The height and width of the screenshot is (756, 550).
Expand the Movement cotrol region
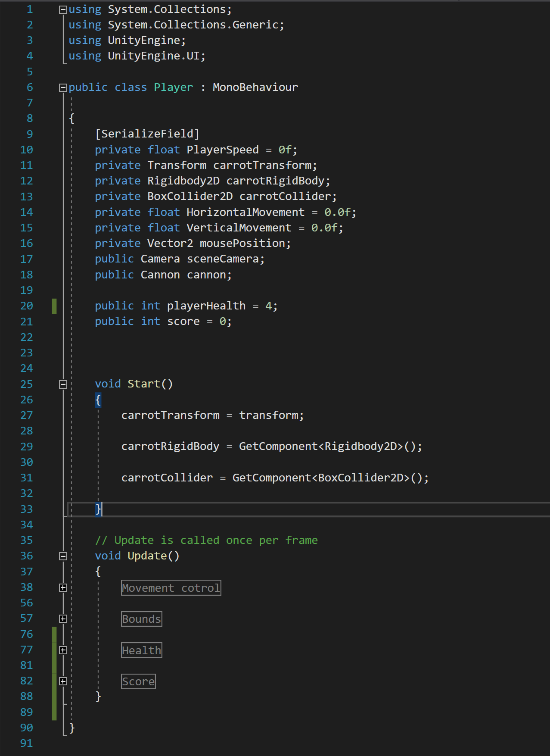tap(63, 587)
